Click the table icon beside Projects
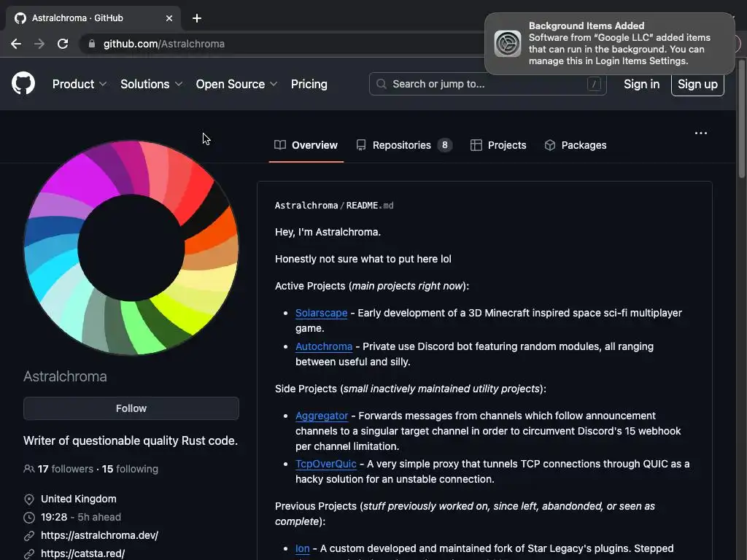 point(476,145)
